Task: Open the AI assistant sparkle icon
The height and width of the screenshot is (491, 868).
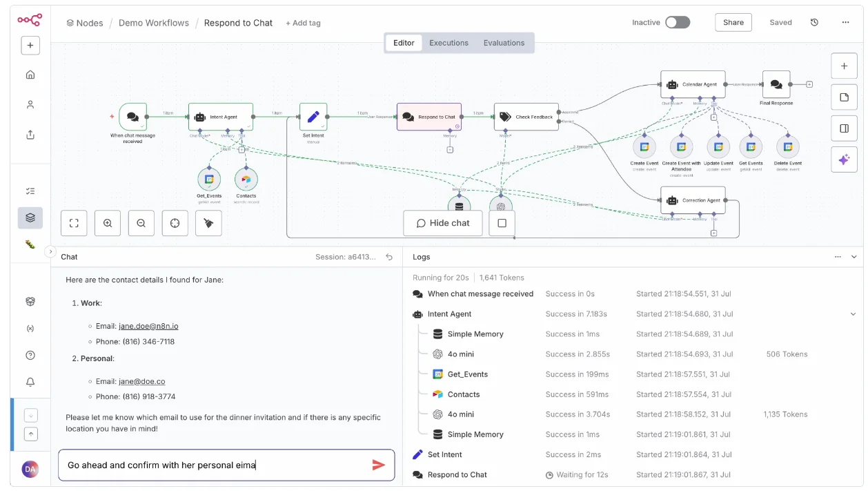Action: [844, 160]
